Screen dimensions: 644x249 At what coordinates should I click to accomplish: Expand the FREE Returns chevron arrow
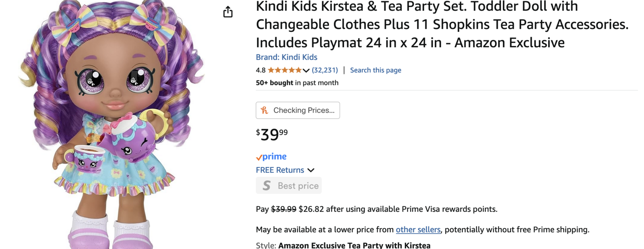311,170
